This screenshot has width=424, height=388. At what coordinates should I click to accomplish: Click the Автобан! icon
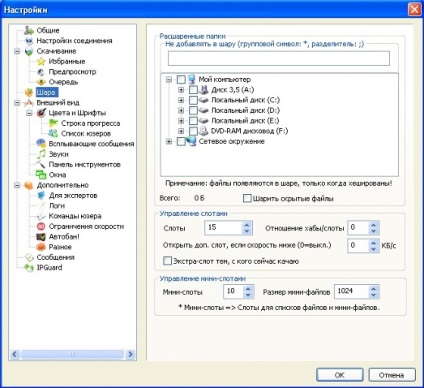41,237
